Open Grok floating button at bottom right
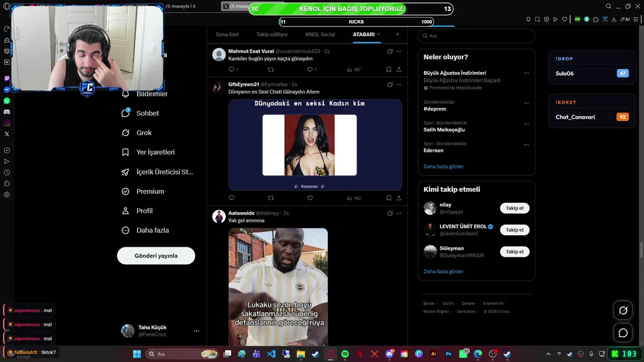644x362 pixels. point(623,311)
